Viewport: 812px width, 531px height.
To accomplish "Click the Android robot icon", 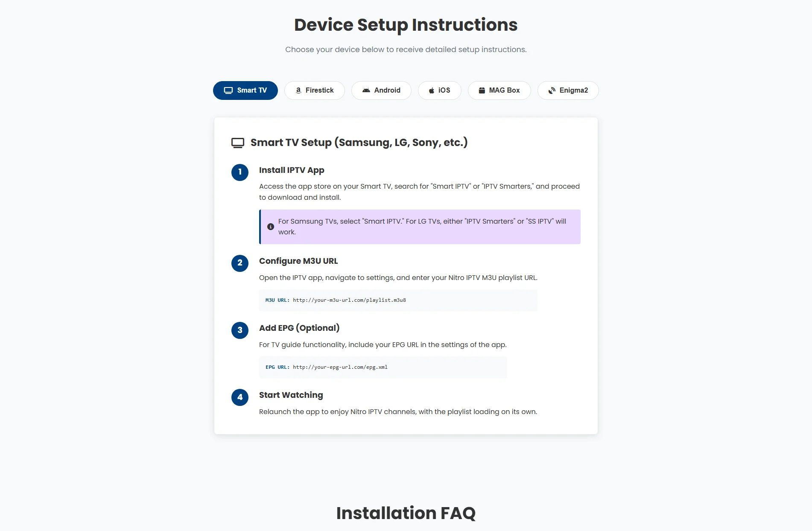I will point(366,90).
